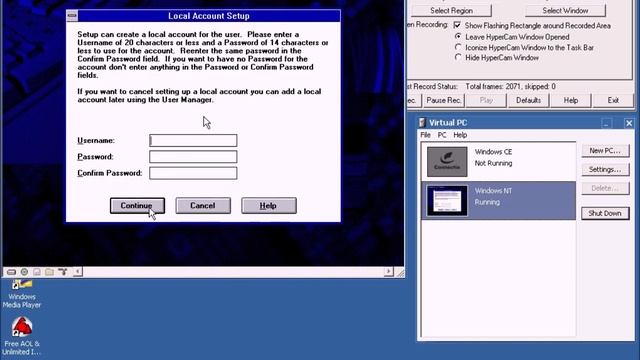The image size is (640, 360).
Task: Click the Confirm Password input field
Action: coord(193,173)
